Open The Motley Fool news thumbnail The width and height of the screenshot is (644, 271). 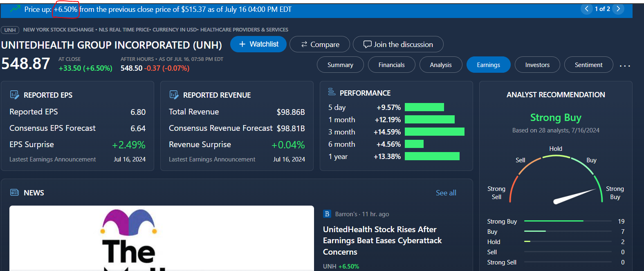(x=162, y=238)
